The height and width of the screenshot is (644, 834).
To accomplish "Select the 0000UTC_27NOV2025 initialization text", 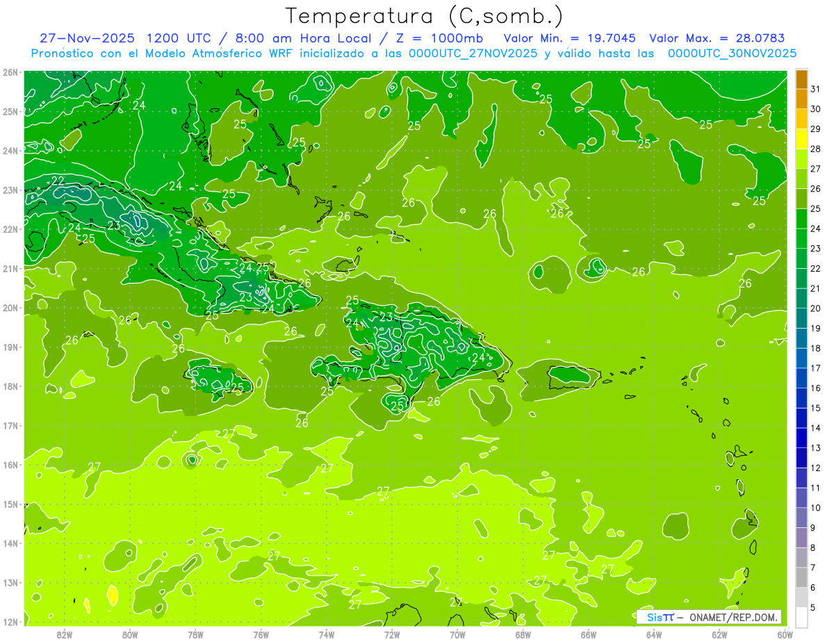I will tap(473, 53).
